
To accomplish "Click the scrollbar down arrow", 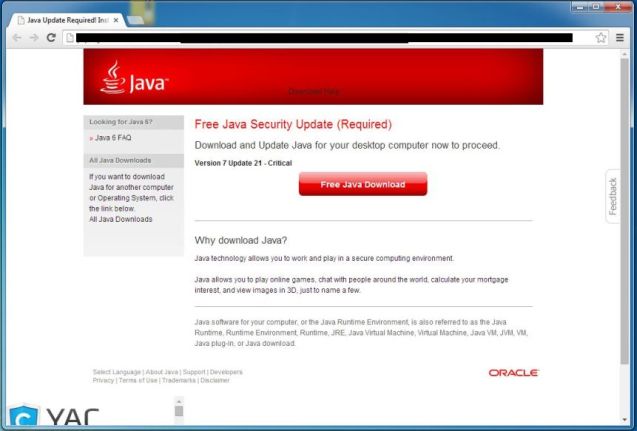I will coord(624,420).
